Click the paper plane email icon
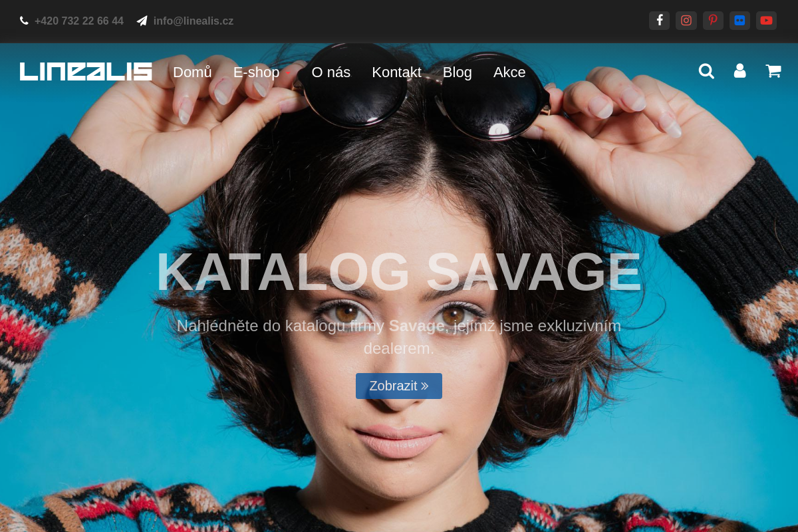The height and width of the screenshot is (532, 798). click(142, 21)
